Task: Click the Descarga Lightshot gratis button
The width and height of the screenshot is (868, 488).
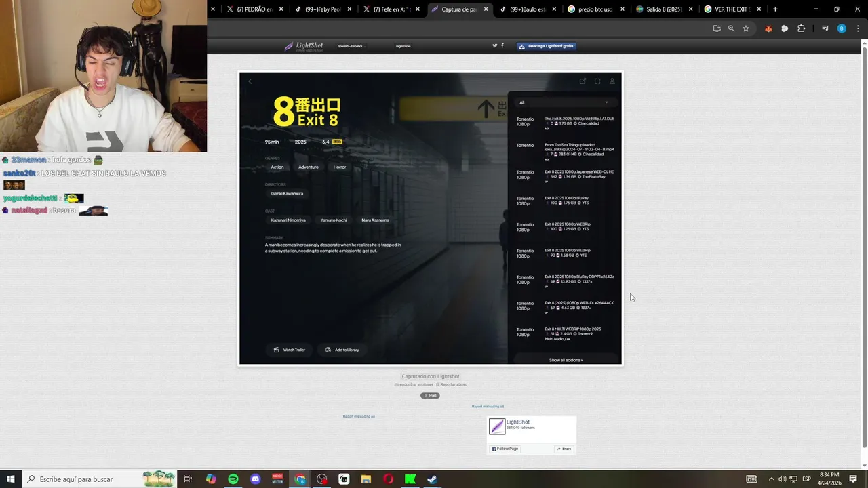Action: pyautogui.click(x=547, y=46)
